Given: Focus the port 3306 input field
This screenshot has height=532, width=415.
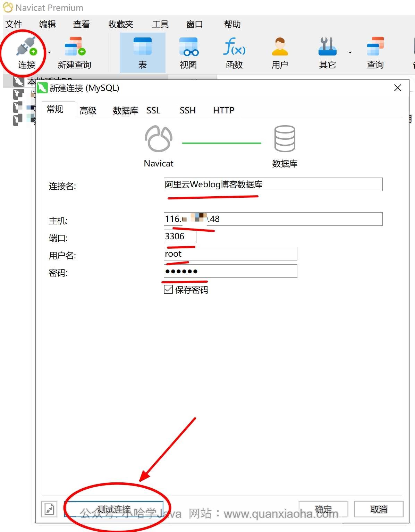Looking at the screenshot, I should (x=180, y=236).
